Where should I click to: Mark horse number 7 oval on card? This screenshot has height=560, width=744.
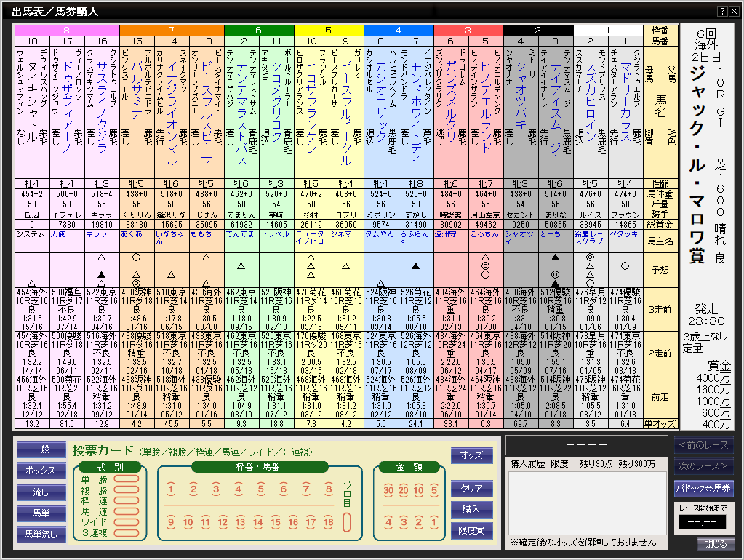(306, 489)
